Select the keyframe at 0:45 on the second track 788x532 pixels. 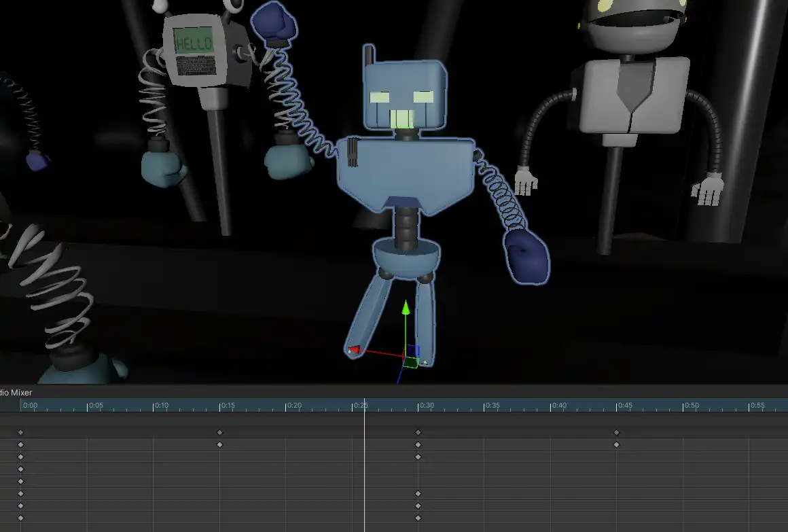[x=616, y=444]
